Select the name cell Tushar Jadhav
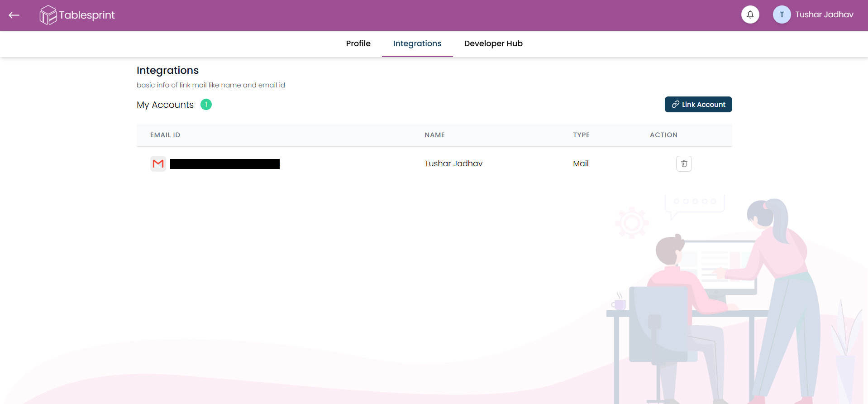 [453, 164]
